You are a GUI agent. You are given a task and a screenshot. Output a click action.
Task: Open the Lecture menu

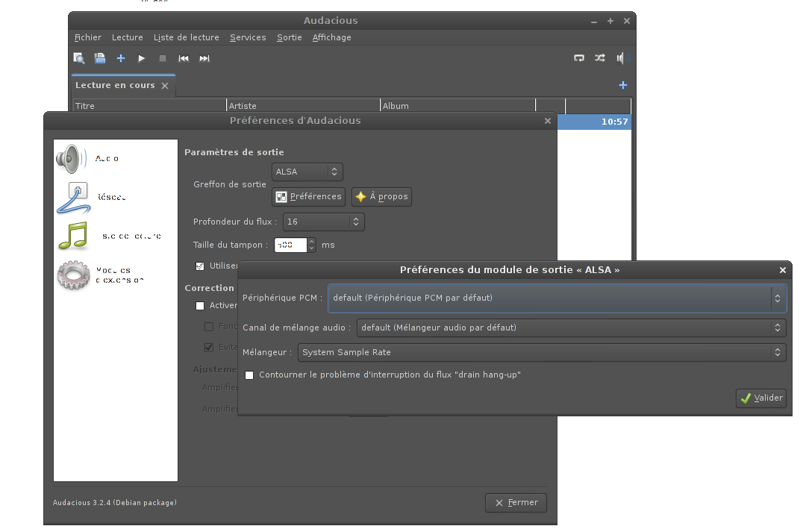pyautogui.click(x=128, y=37)
